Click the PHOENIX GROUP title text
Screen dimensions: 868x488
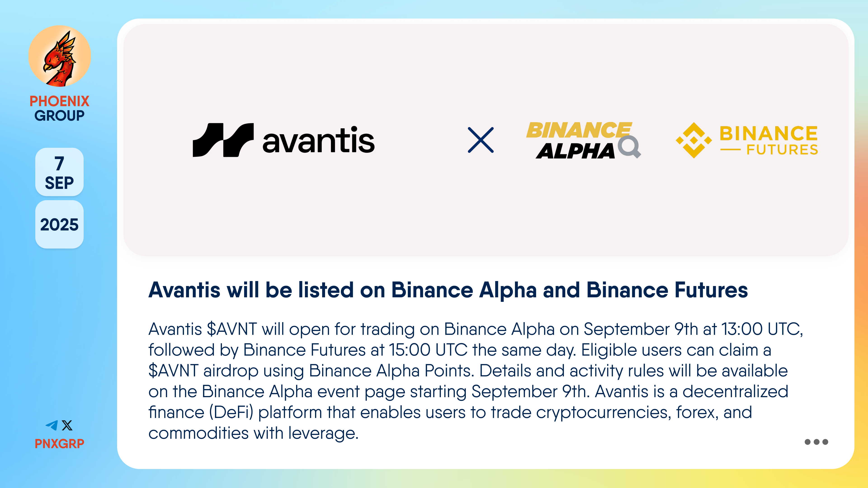point(59,108)
